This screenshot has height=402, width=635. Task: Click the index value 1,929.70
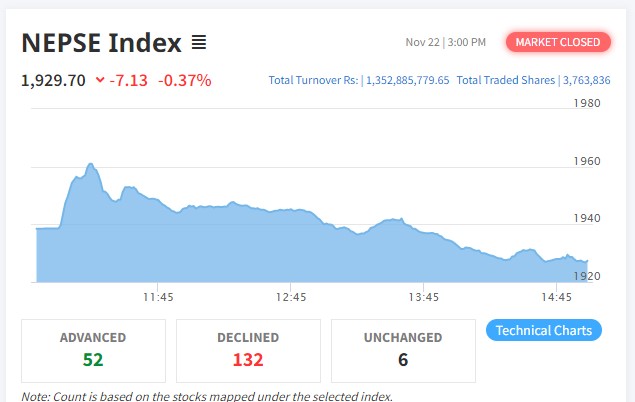click(53, 80)
